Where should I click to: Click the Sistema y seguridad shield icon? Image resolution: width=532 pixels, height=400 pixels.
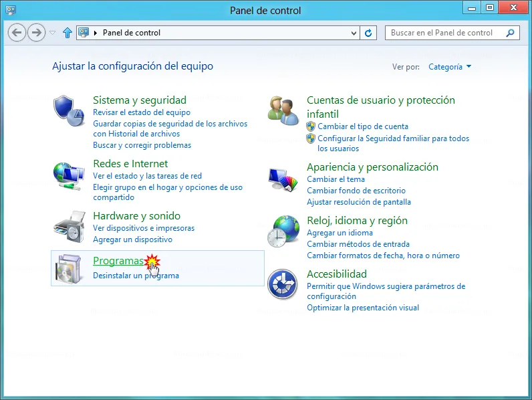point(69,110)
